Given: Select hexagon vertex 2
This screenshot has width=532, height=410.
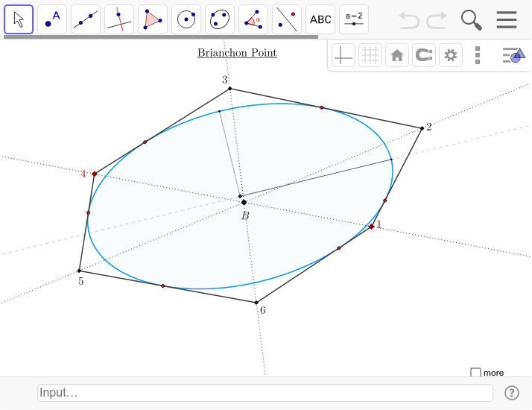Looking at the screenshot, I should point(422,128).
